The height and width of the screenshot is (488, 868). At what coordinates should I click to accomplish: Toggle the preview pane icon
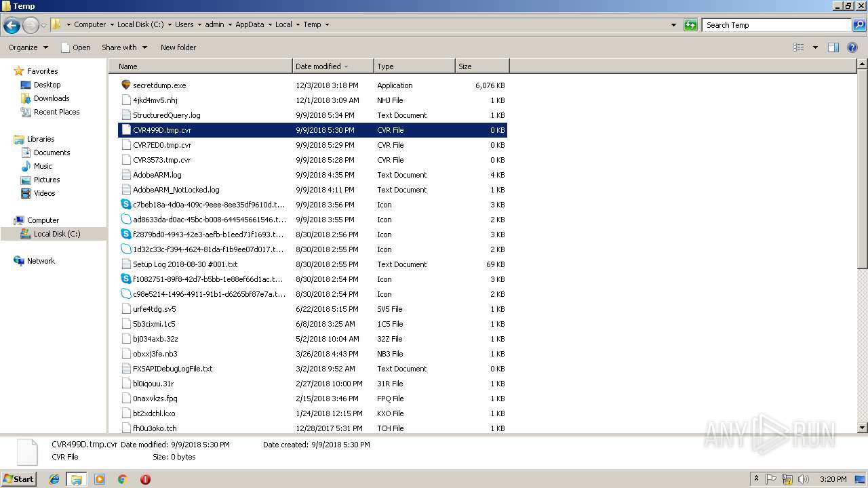tap(833, 47)
